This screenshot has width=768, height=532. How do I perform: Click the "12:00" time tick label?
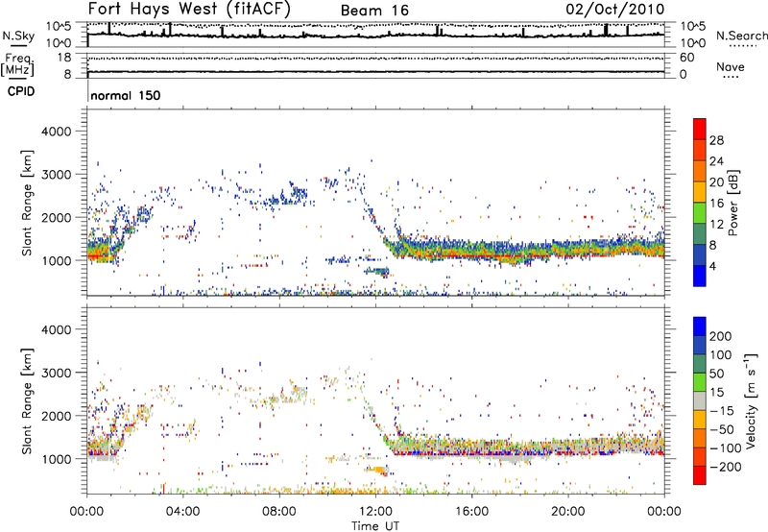375,512
